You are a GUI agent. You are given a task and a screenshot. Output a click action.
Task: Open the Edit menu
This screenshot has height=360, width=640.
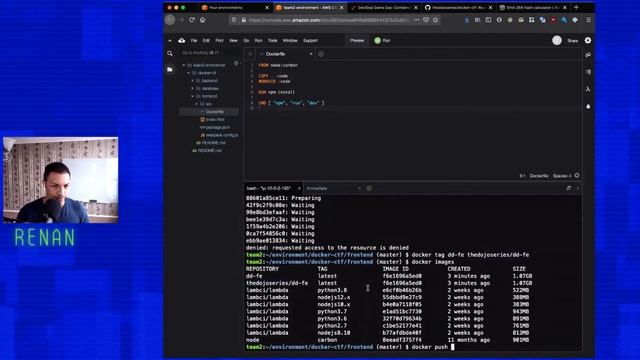click(x=206, y=40)
